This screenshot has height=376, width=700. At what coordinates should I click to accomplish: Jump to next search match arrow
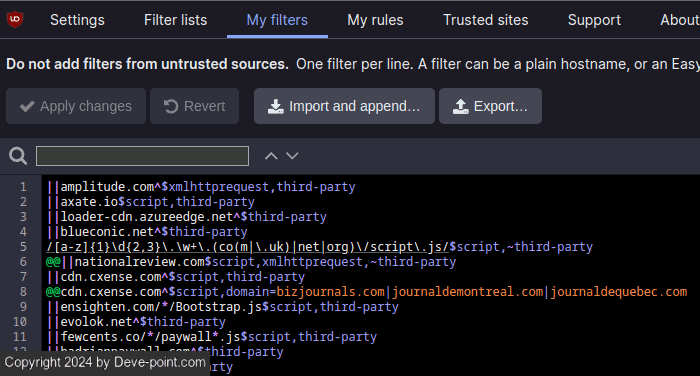pyautogui.click(x=292, y=156)
